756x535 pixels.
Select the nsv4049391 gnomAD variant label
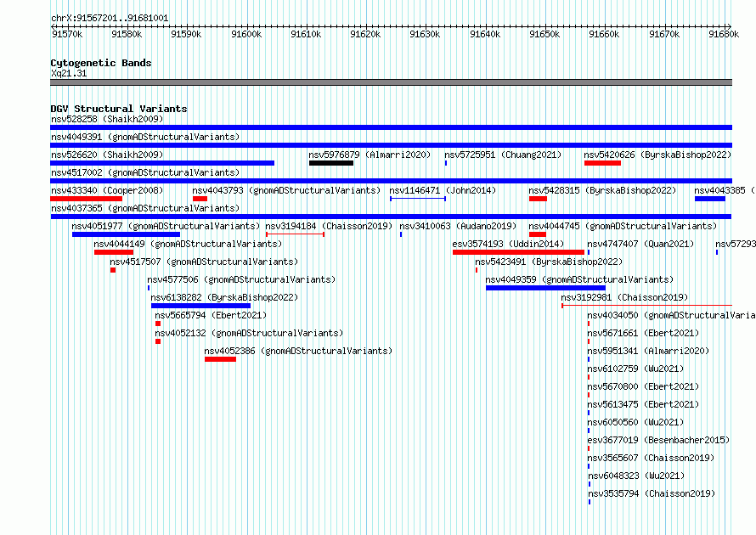coord(145,137)
